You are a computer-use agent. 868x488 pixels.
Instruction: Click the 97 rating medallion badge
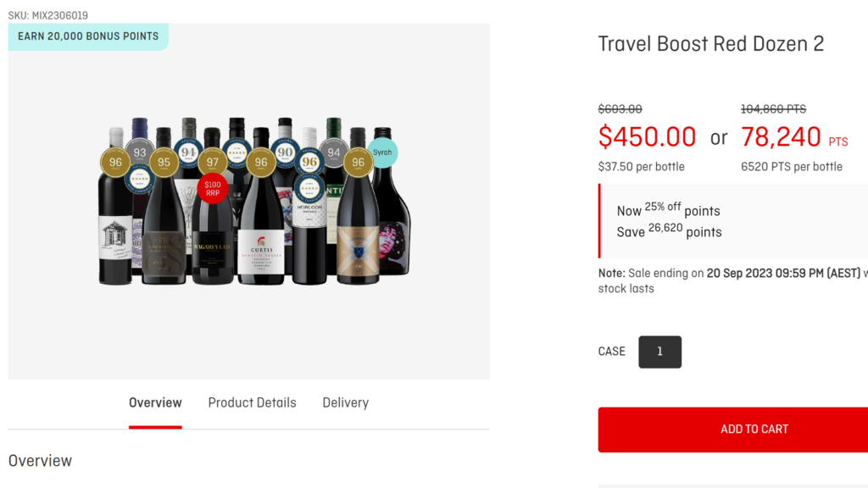tap(212, 163)
